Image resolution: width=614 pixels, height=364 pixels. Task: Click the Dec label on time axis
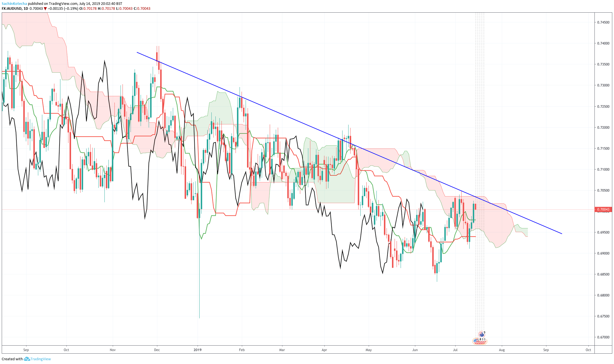[x=157, y=350]
